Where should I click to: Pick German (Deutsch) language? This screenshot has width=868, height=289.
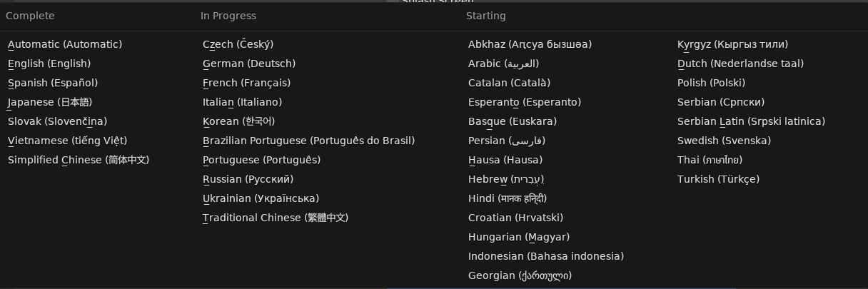click(x=249, y=64)
